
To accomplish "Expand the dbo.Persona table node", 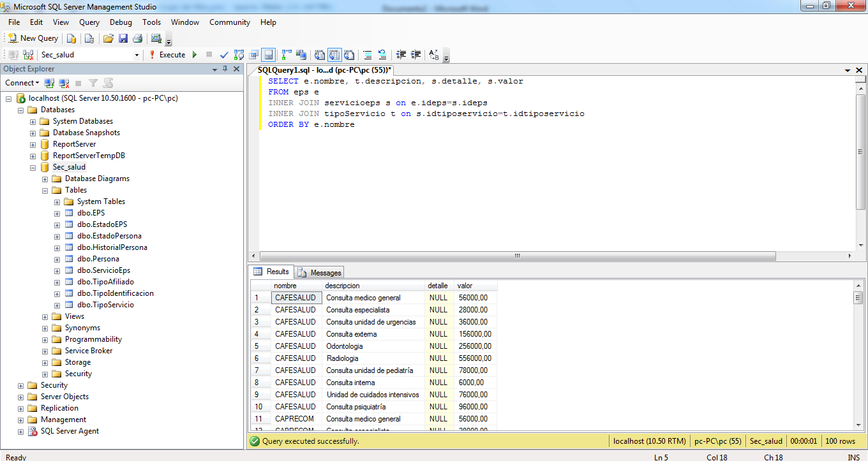I will click(57, 259).
